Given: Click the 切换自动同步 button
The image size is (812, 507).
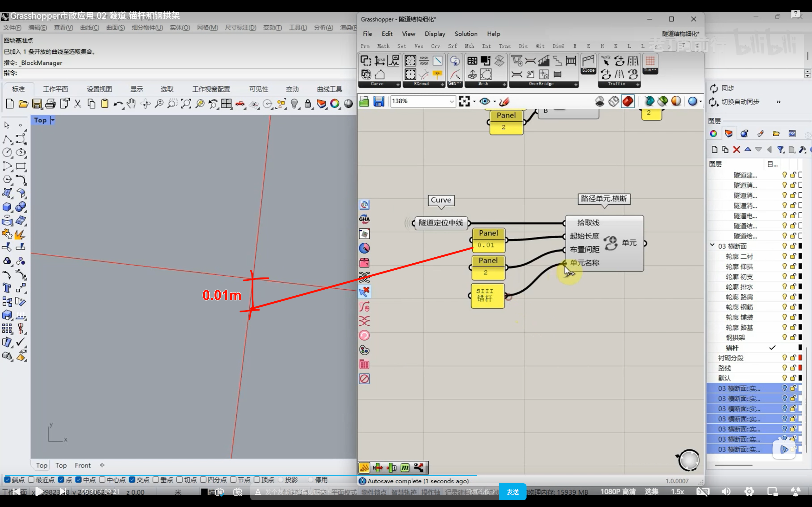Looking at the screenshot, I should click(740, 102).
